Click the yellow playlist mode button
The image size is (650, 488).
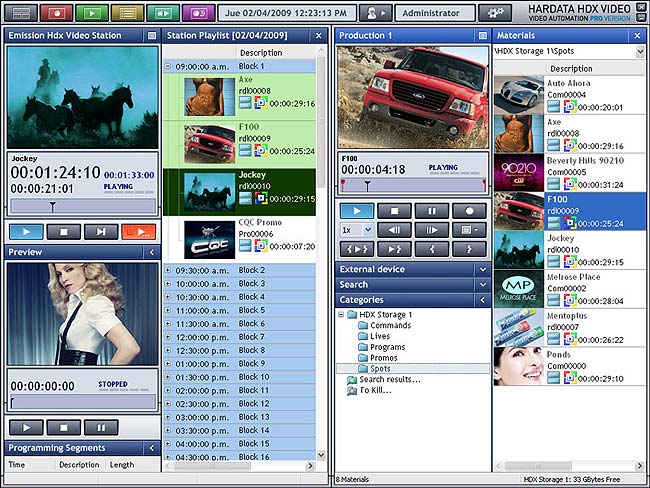coord(128,13)
